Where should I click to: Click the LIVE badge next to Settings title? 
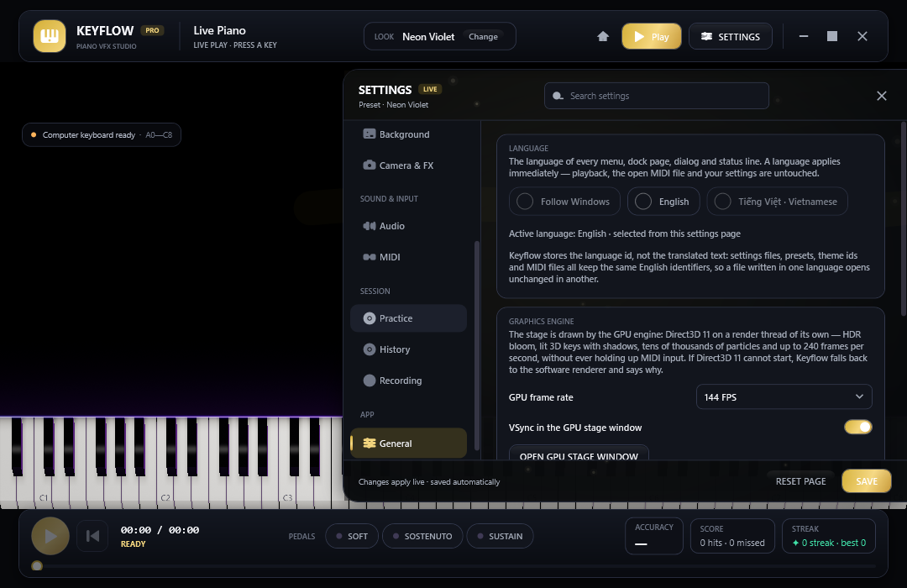coord(430,89)
